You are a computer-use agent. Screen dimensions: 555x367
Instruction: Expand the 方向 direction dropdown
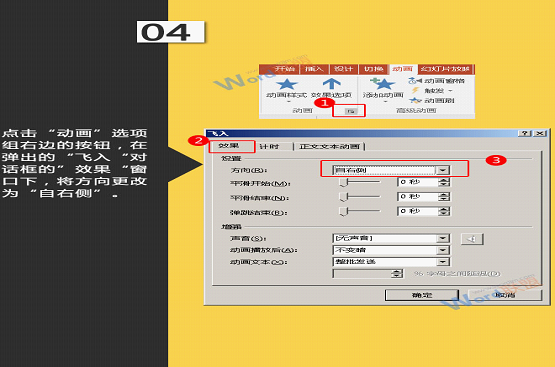coord(442,170)
